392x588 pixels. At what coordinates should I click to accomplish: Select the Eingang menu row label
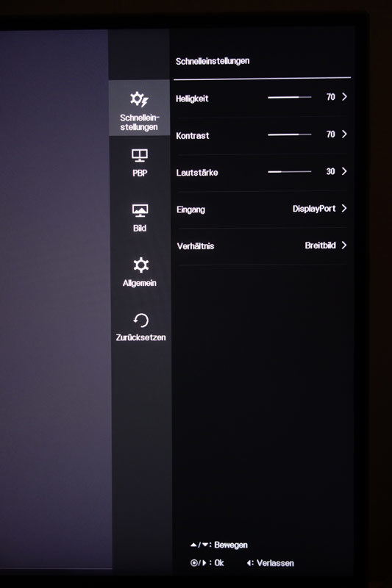[x=191, y=209]
